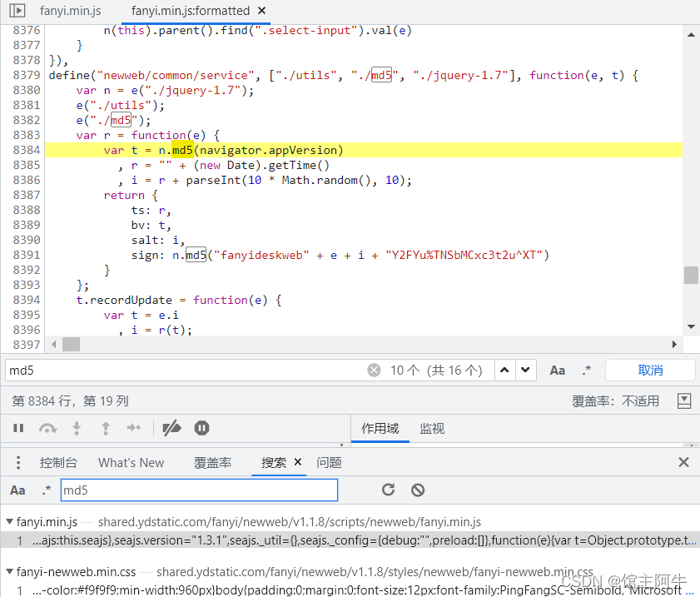Clear the global search results

(418, 490)
